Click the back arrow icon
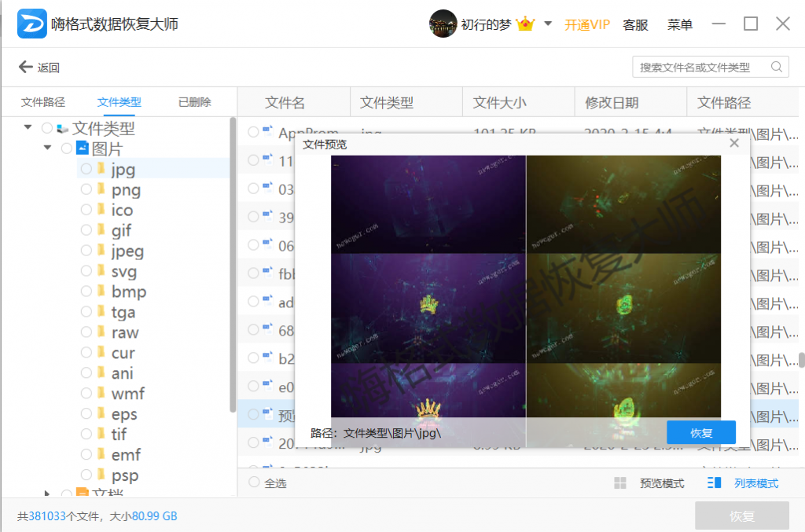805x532 pixels. coord(26,67)
